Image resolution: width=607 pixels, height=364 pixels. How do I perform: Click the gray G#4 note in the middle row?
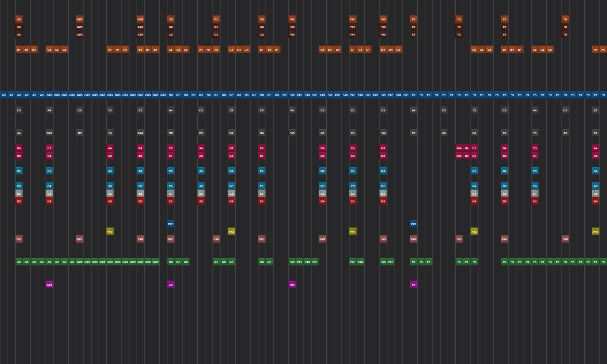(x=140, y=133)
